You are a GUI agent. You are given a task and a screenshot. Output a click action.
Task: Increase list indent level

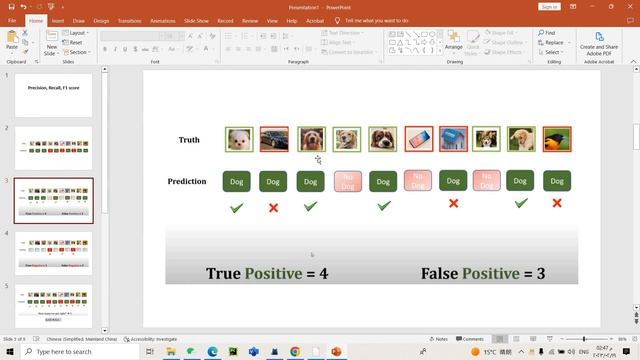pos(273,36)
